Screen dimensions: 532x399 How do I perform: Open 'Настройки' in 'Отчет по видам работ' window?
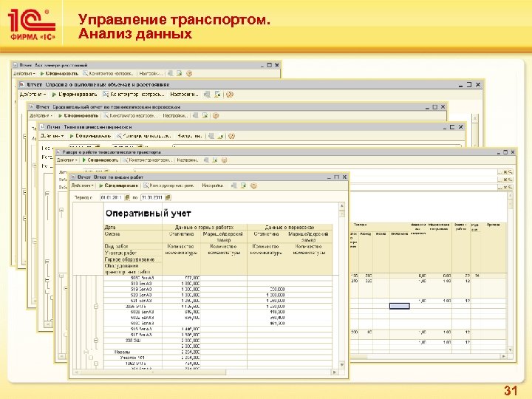(x=213, y=185)
